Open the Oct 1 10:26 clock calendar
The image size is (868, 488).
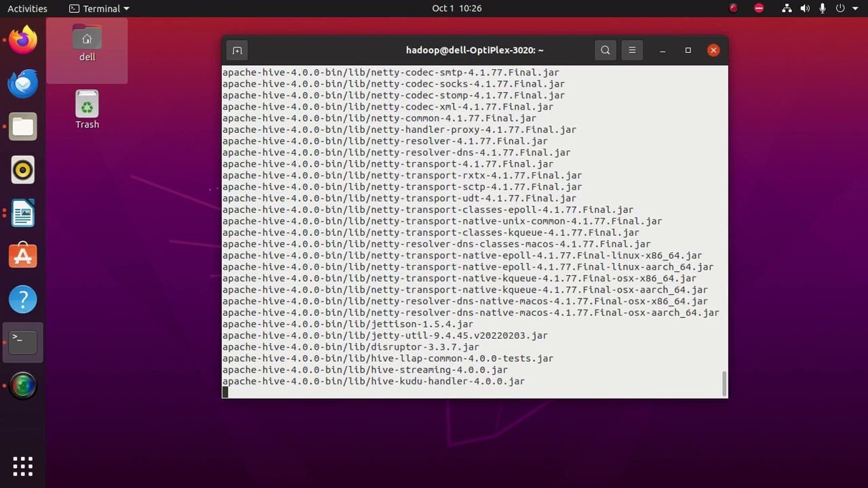456,8
